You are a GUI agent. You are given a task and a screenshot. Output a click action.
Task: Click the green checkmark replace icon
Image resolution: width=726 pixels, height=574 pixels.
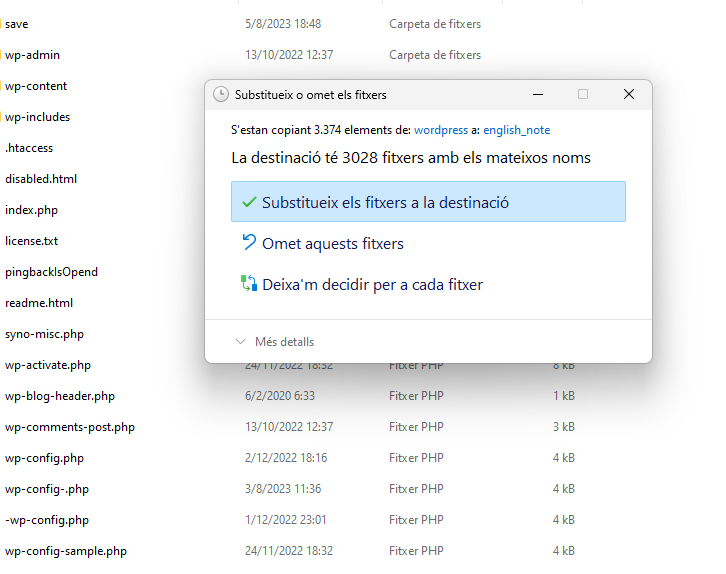[x=249, y=202]
